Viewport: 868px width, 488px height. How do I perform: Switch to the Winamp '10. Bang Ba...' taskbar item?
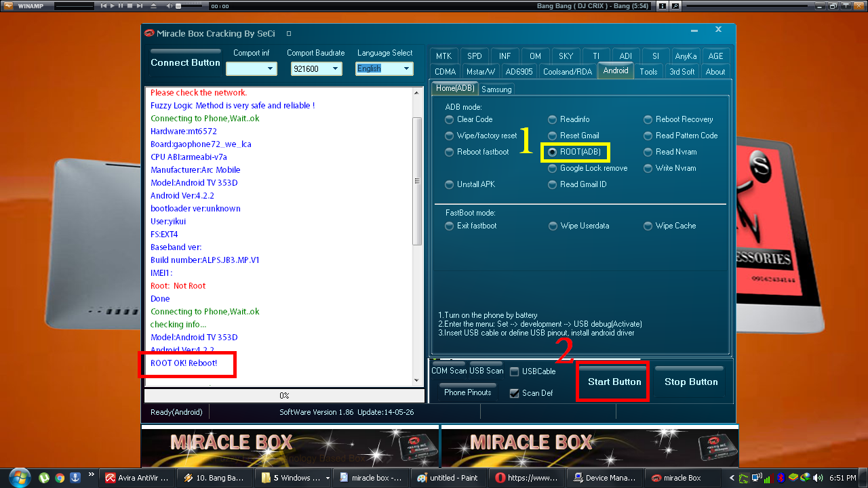tap(214, 478)
